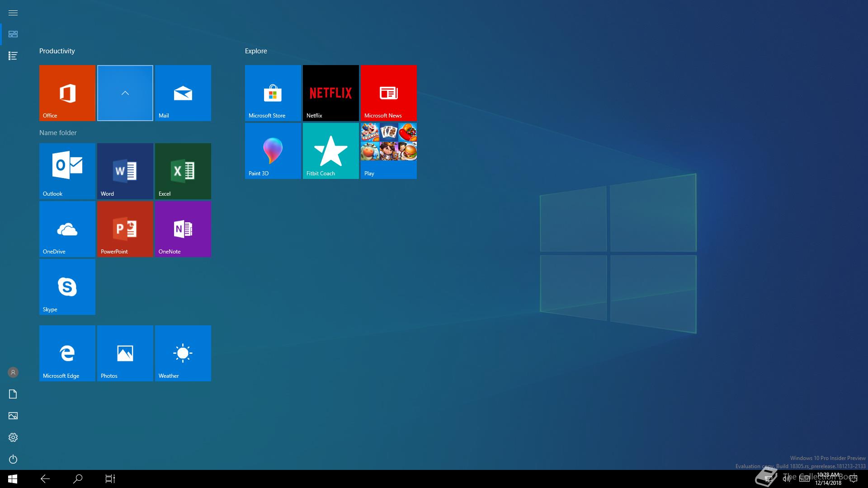Screen dimensions: 868x488
Task: Open the OneNote tile
Action: tap(183, 229)
